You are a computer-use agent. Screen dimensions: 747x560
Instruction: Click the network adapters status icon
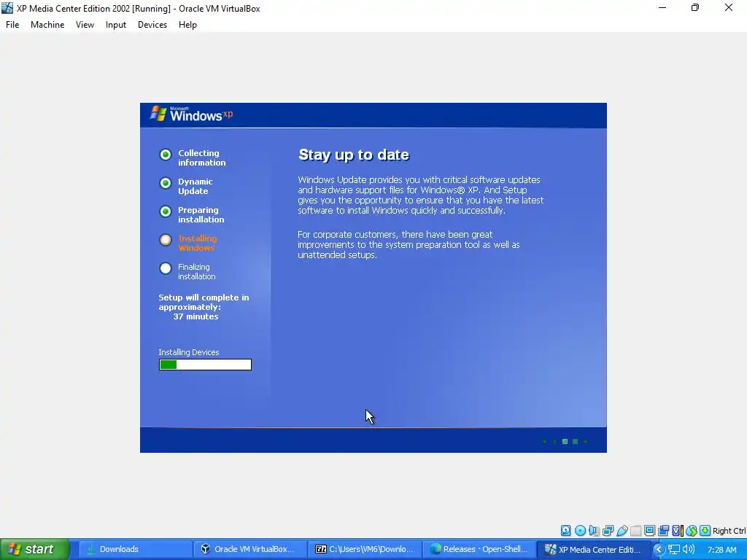pos(608,531)
